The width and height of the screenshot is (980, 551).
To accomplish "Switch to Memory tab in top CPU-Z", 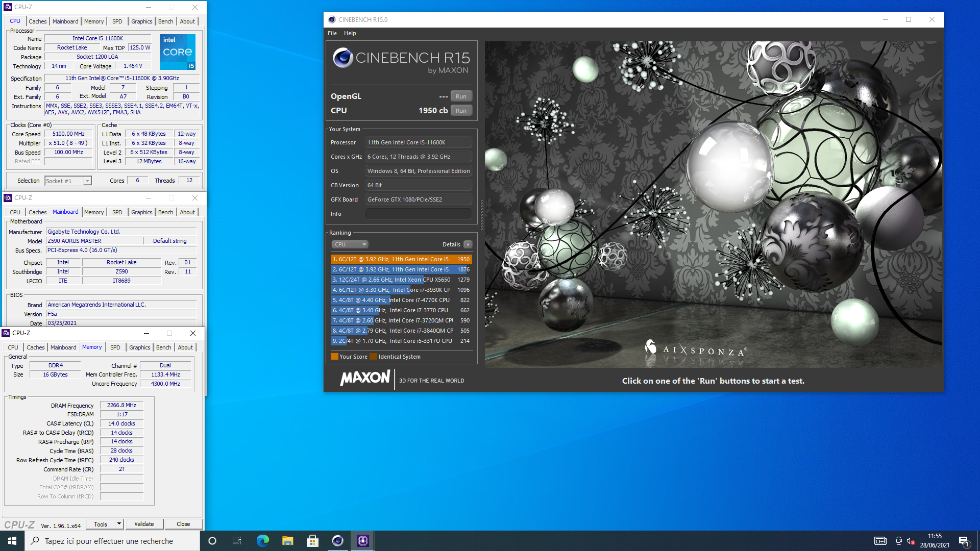I will (x=93, y=21).
